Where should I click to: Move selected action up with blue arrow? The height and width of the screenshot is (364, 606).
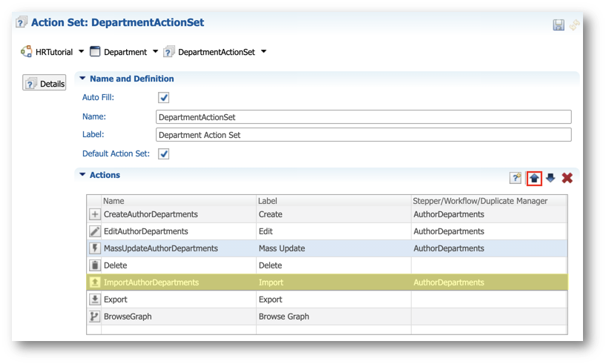[x=534, y=178]
